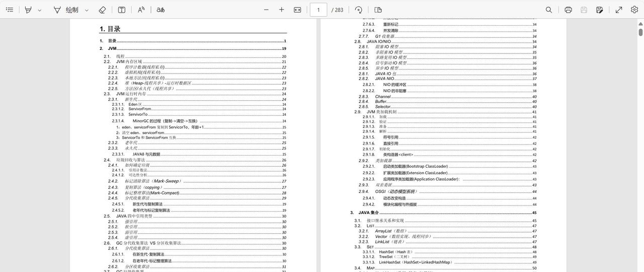Activate the add text tool
This screenshot has height=272, width=644.
click(x=122, y=10)
